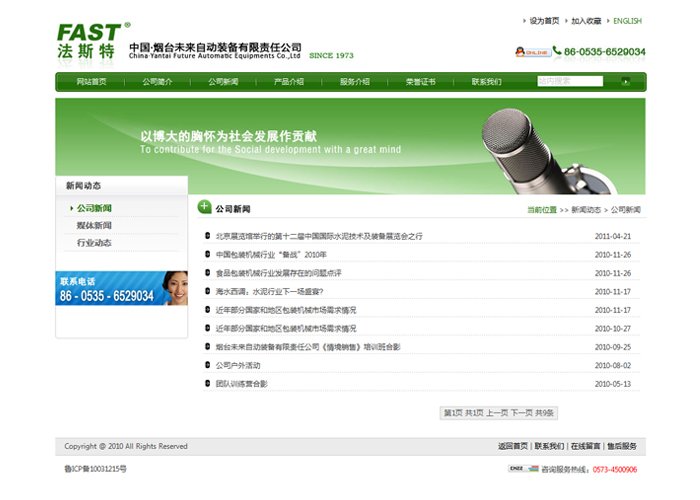
Task: Click 设为首页 link at top
Action: [x=544, y=21]
